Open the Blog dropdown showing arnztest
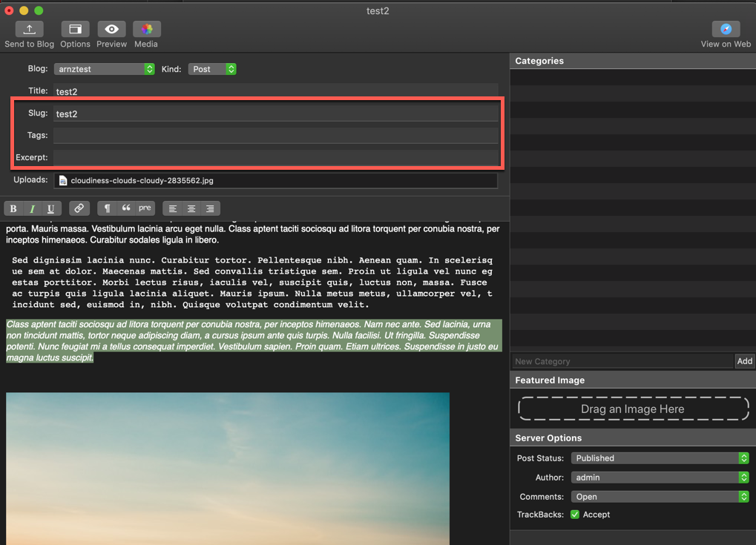The image size is (756, 545). point(104,69)
